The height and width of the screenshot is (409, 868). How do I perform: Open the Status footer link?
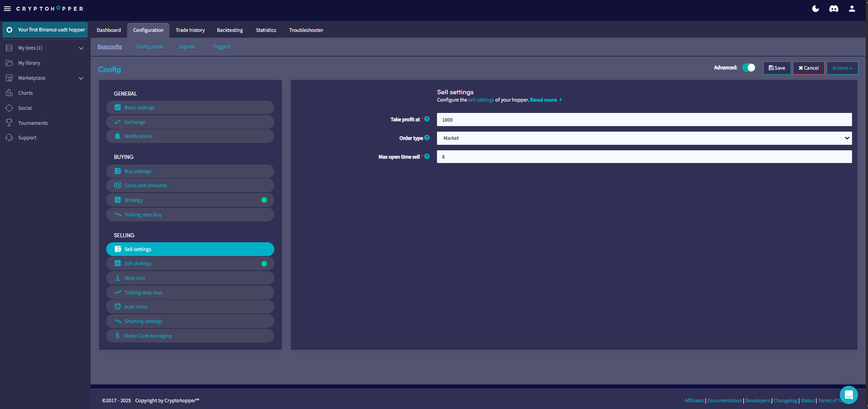[808, 400]
